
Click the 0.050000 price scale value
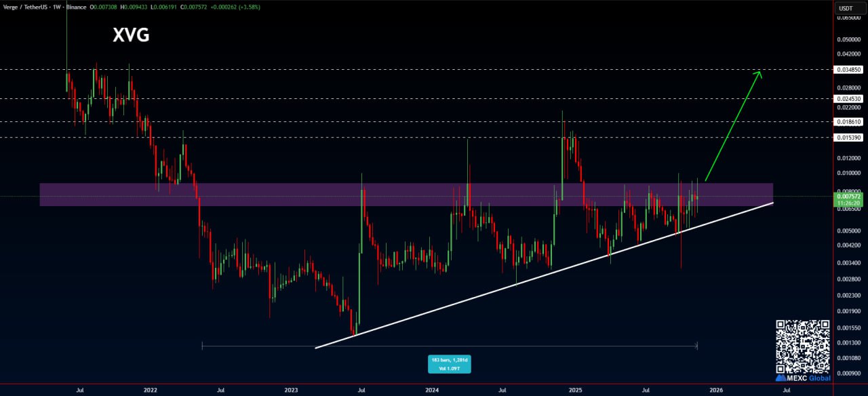coord(848,39)
